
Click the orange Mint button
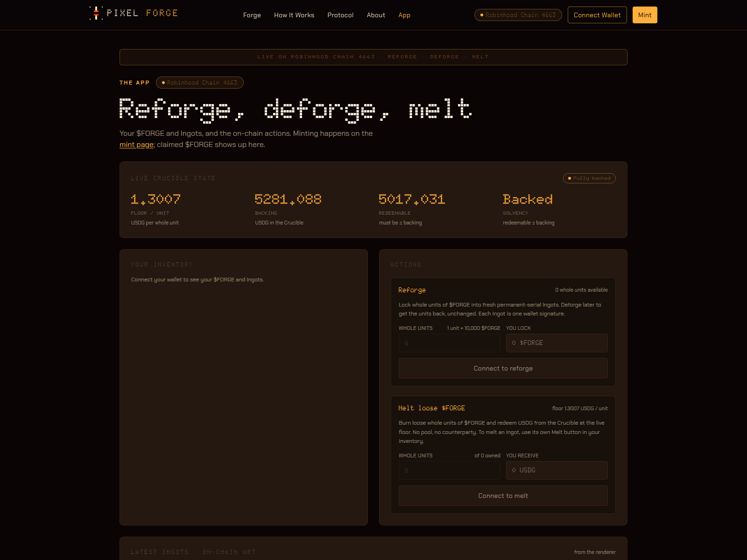645,15
